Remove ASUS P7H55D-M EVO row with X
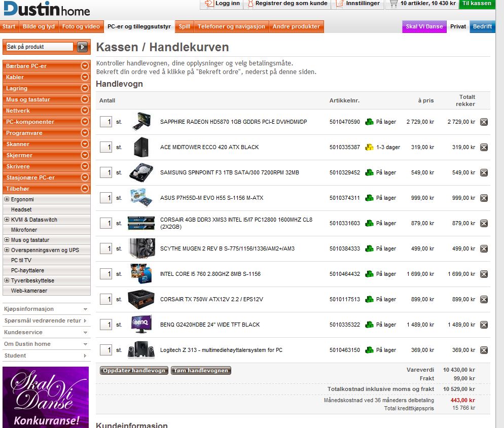The image size is (504, 428). tap(484, 198)
